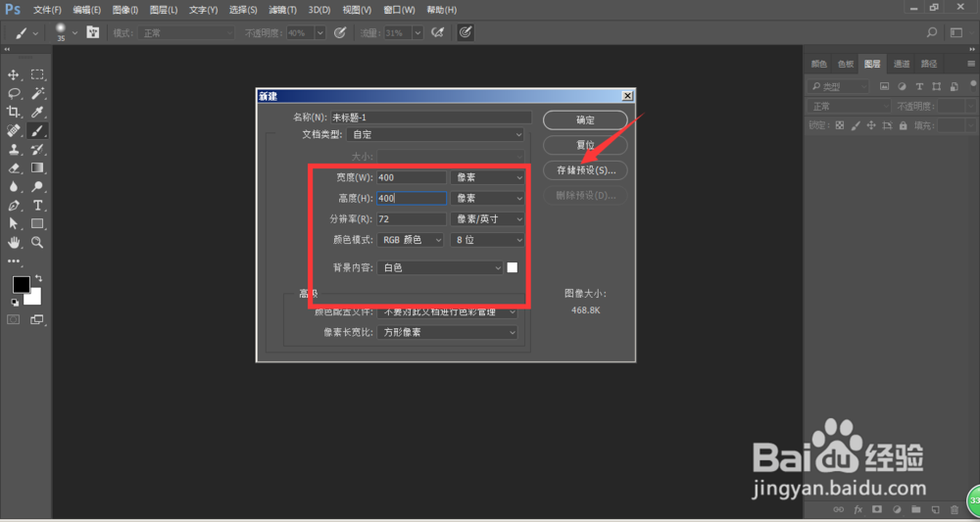Open resolution unit dropdown 像素/英寸
The image size is (980, 522).
point(487,219)
